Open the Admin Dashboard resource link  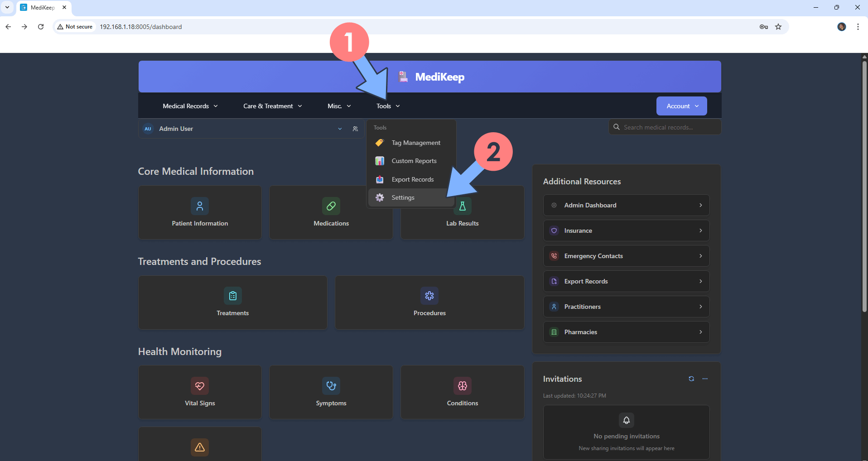coord(626,206)
